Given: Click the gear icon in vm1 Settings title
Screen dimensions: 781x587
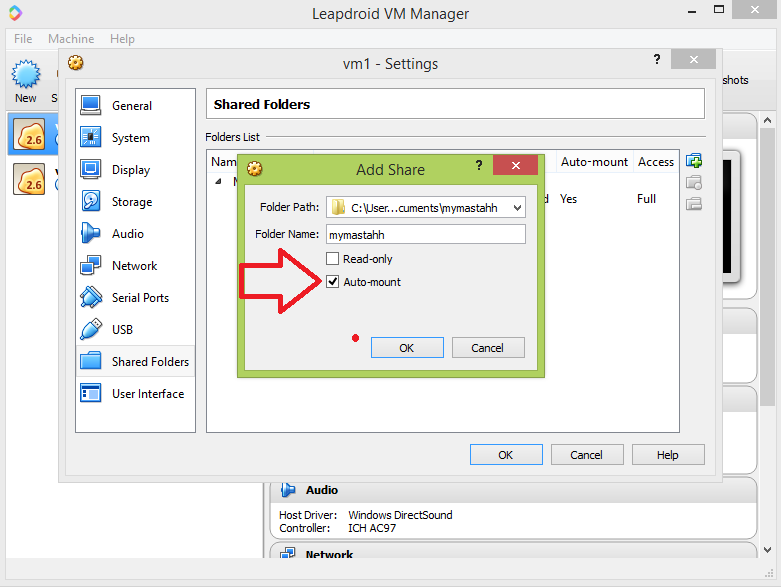Looking at the screenshot, I should pyautogui.click(x=76, y=63).
